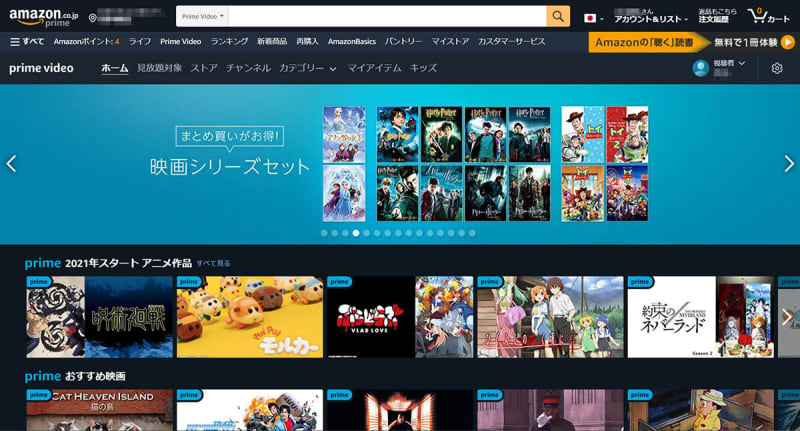
Task: Click 映画シリーズセット banner title
Action: coord(230,167)
